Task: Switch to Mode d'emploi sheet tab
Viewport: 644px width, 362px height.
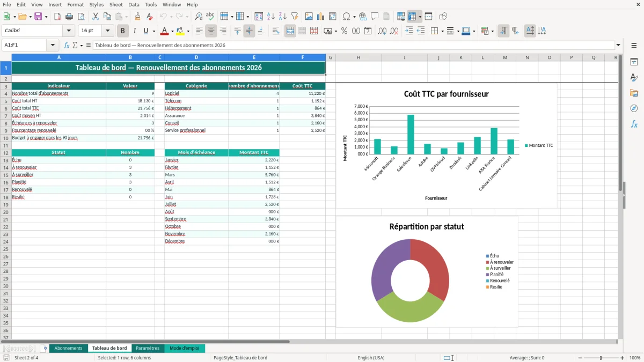Action: [184, 349]
